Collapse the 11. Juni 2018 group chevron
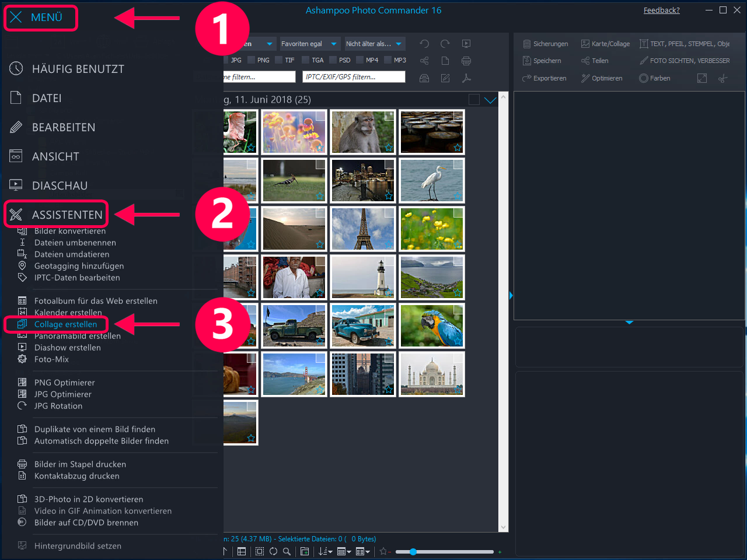 (x=490, y=100)
